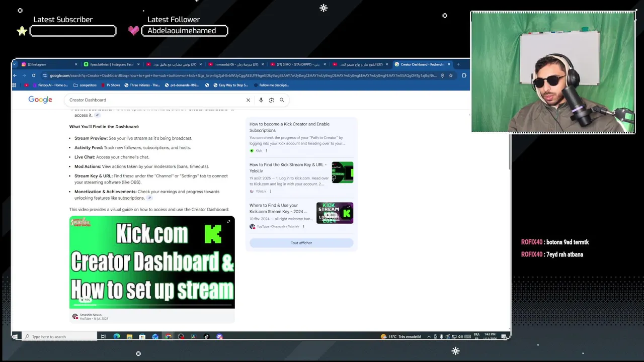Open the apps grid in bookmarks bar
The image size is (644, 362).
coord(15,85)
